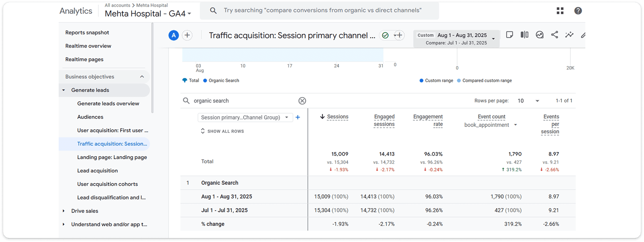Screen dimensions: 644x242
Task: Click the 'Jul 1 - Jul 31, 2025' row
Action: coord(378,210)
